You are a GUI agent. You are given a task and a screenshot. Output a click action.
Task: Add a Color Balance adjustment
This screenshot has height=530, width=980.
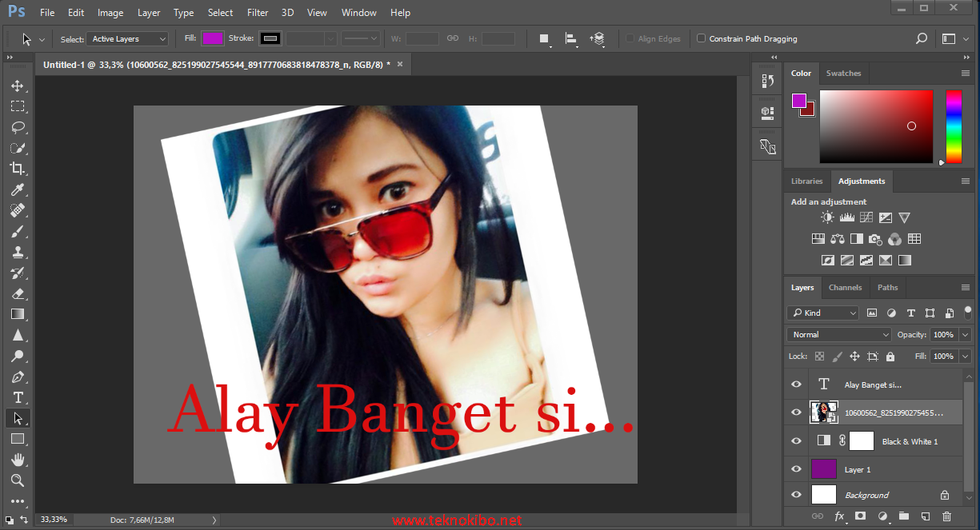[x=838, y=238]
